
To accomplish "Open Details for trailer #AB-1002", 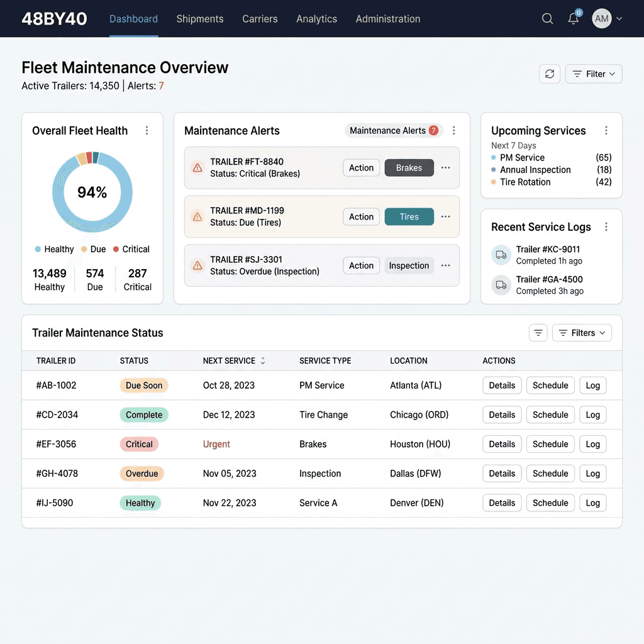I will click(502, 386).
